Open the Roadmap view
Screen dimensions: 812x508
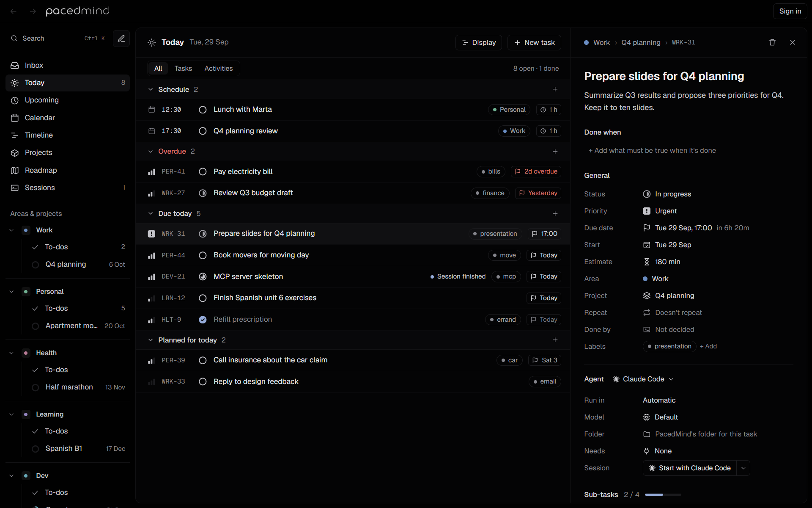[68, 170]
